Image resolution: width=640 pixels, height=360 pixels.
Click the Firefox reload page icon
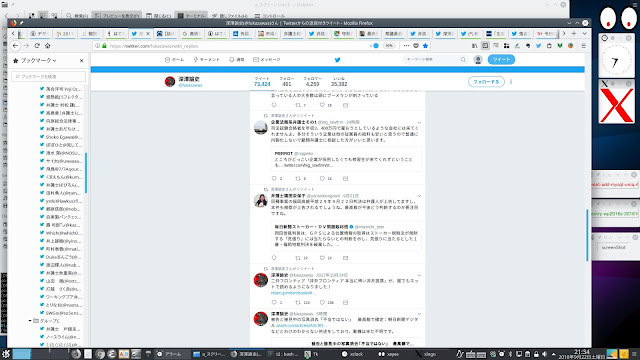37,46
